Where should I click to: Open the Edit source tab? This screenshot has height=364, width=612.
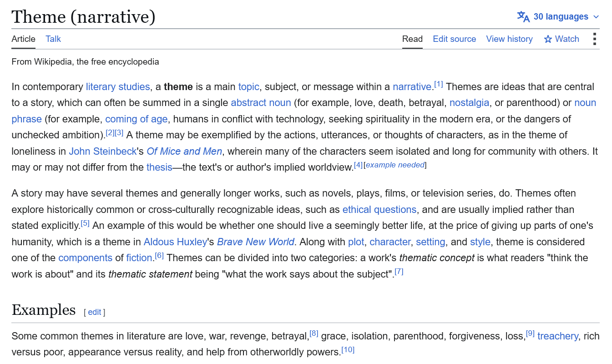454,39
